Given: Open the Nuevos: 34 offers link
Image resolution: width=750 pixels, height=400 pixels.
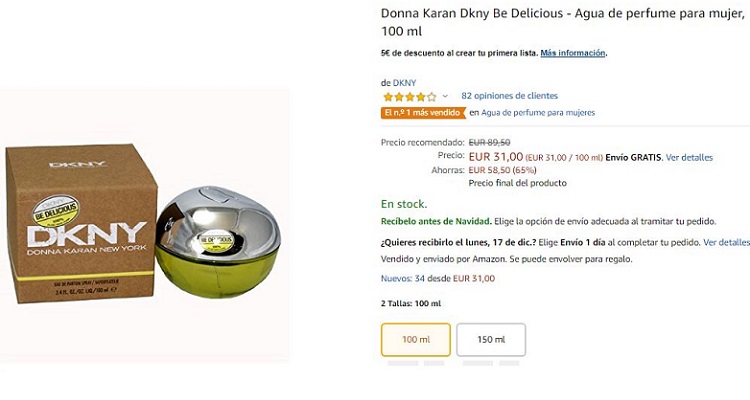Looking at the screenshot, I should (x=403, y=278).
